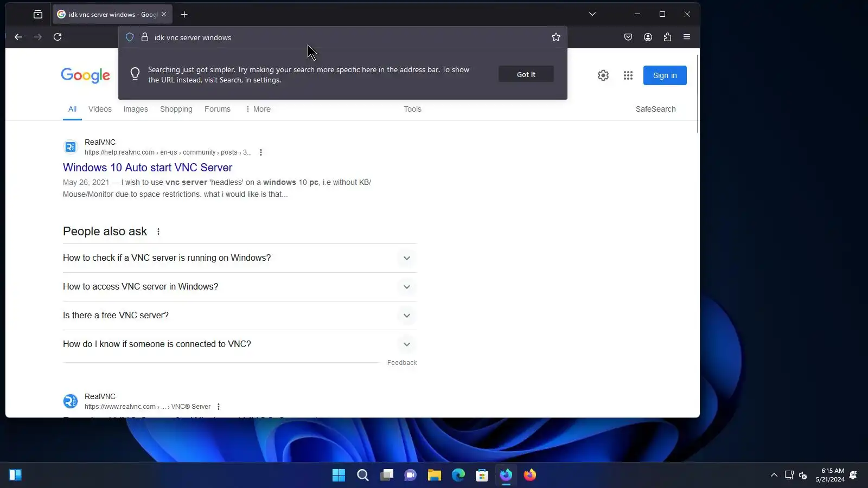Click the first RealVNC result favicon
The image size is (868, 488).
point(71,147)
